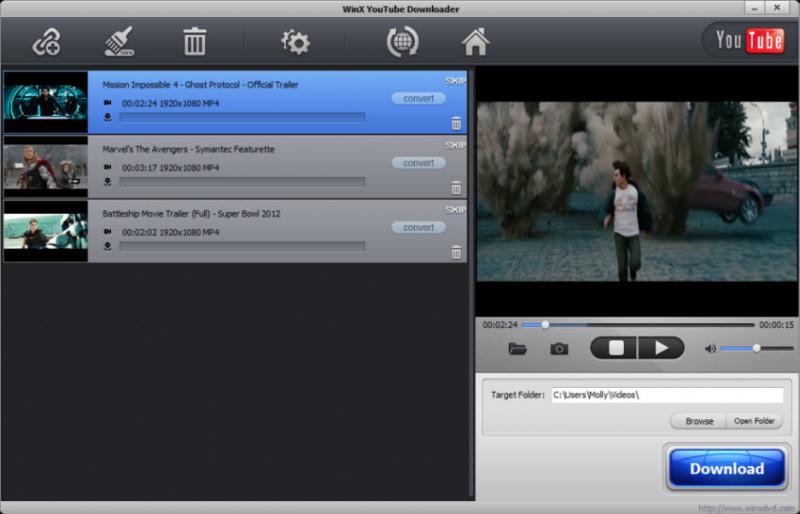Delete the Mission Impossible 4 trailer item

pyautogui.click(x=456, y=123)
